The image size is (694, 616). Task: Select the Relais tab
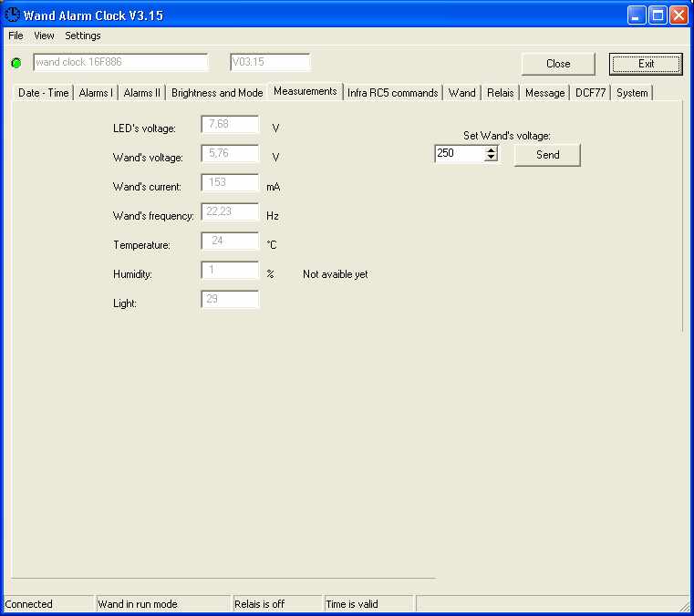[x=500, y=93]
